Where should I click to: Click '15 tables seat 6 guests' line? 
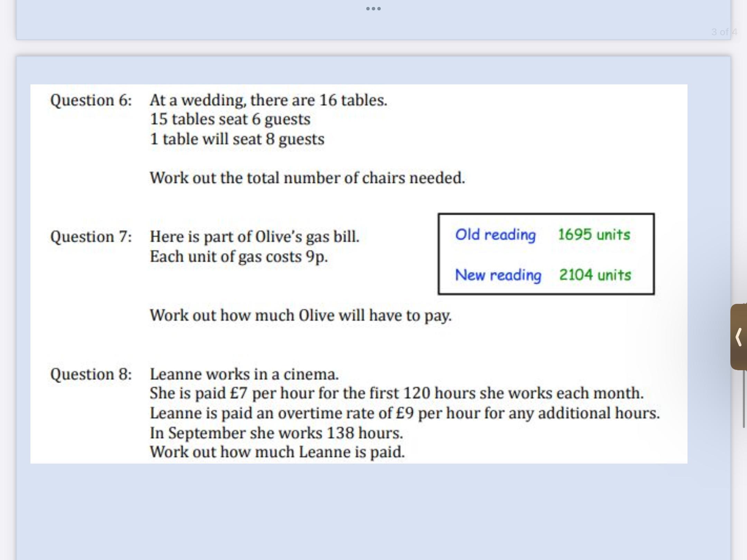pyautogui.click(x=230, y=119)
